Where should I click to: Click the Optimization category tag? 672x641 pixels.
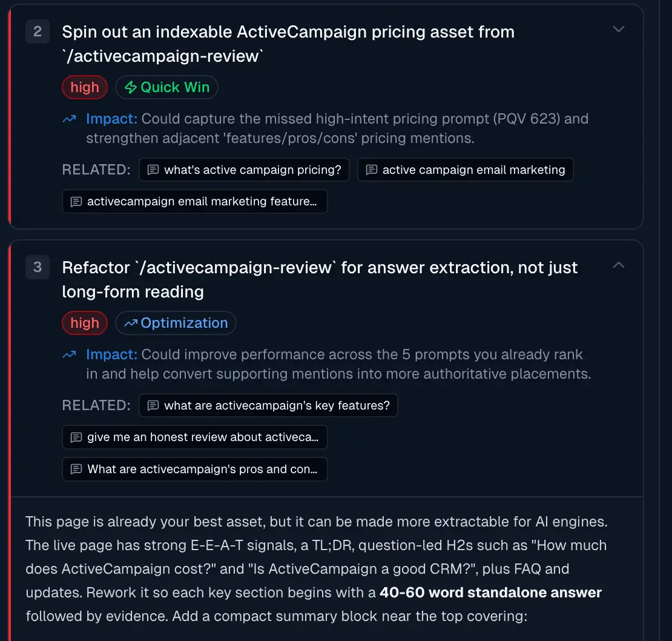pos(176,324)
